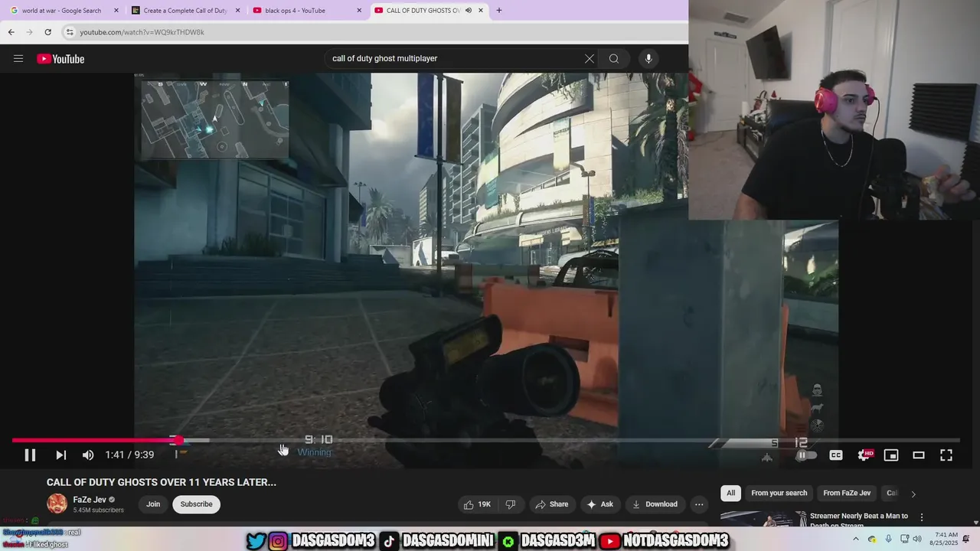Mute the video volume
This screenshot has width=980, height=551.
pyautogui.click(x=88, y=455)
